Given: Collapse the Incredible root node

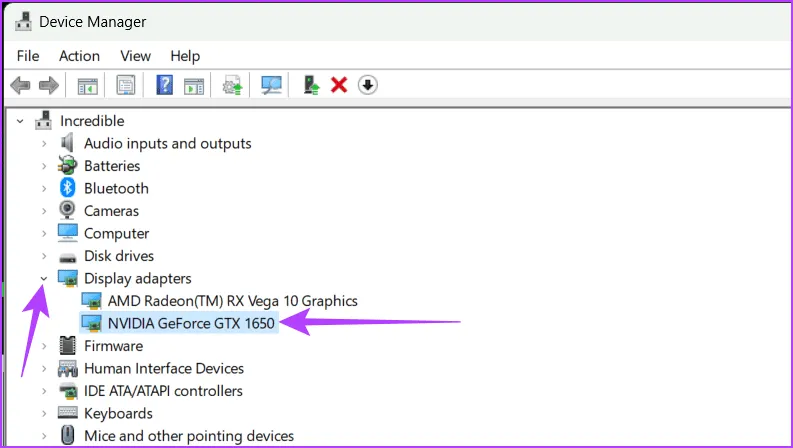Looking at the screenshot, I should point(20,121).
